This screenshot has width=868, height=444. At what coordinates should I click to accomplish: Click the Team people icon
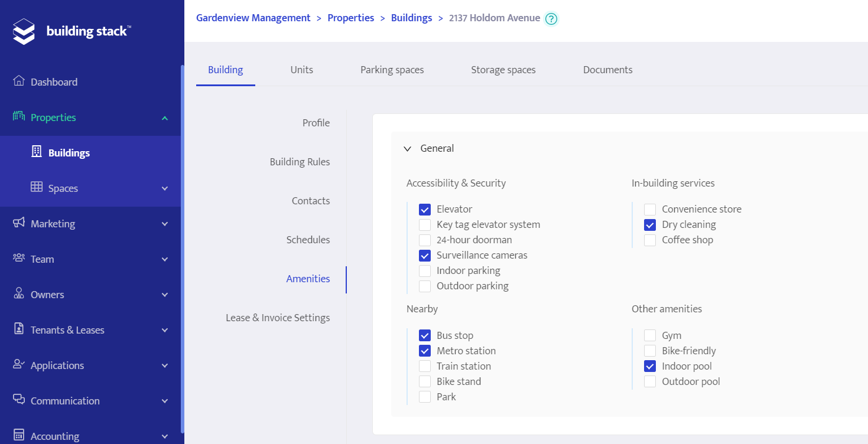pos(19,258)
